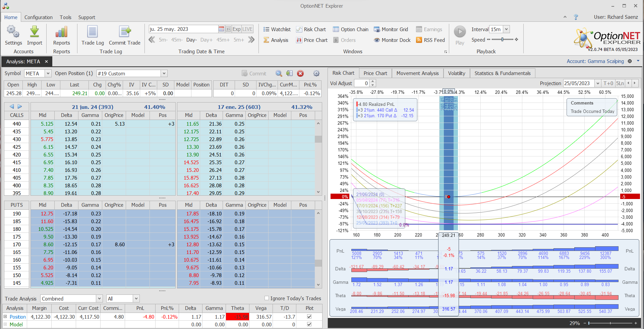The image size is (644, 329).
Task: Switch to the Support ribbon tab
Action: click(87, 17)
